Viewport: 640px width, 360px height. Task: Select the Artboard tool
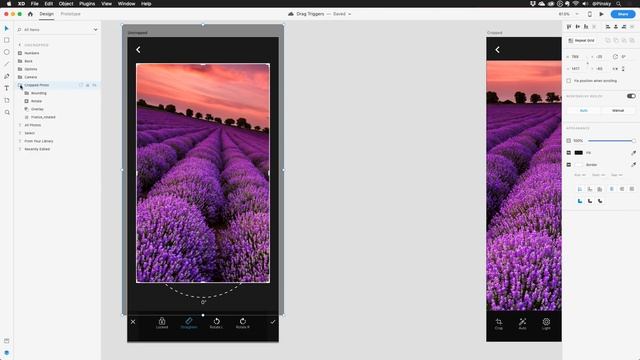(7, 100)
